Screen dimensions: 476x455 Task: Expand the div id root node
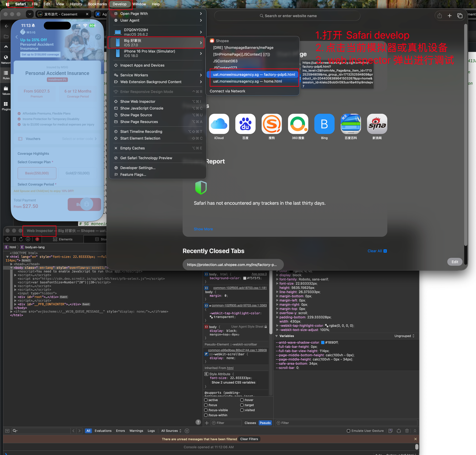click(x=15, y=297)
